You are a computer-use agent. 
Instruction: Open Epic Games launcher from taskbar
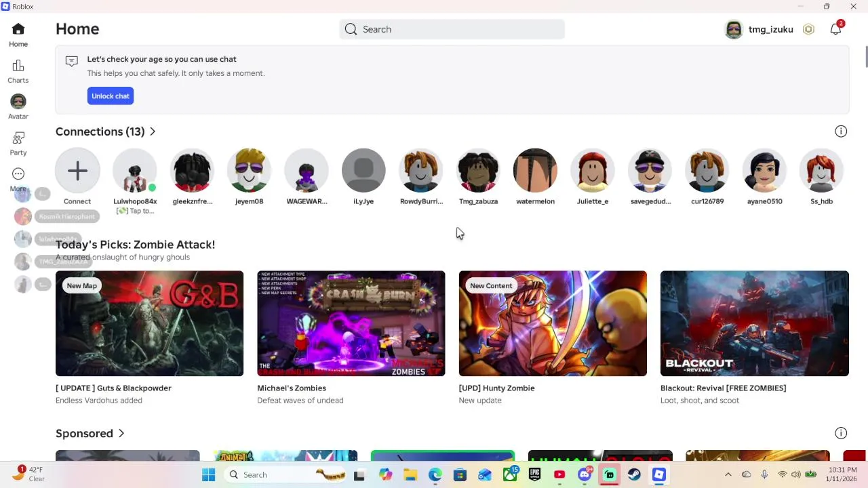click(x=535, y=475)
